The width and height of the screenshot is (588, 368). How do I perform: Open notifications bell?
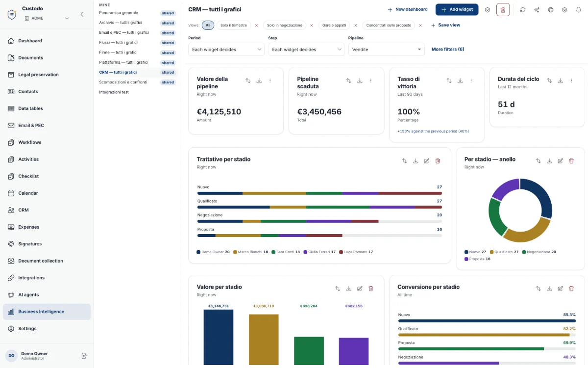578,9
